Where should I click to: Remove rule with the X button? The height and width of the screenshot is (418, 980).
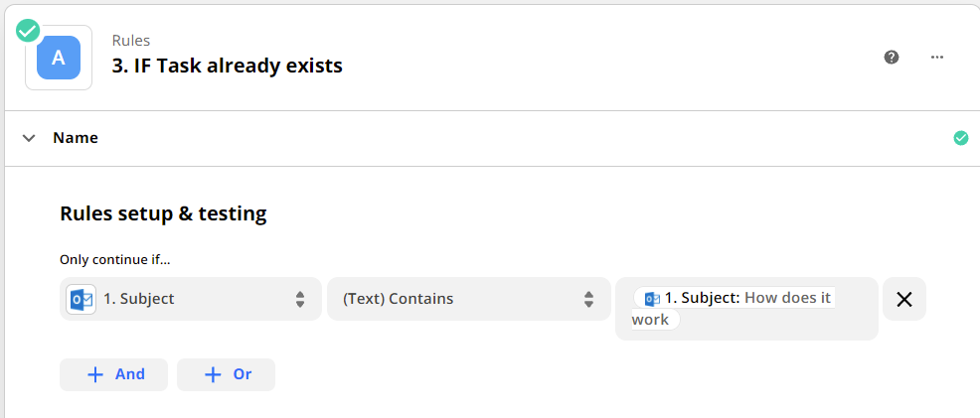904,300
